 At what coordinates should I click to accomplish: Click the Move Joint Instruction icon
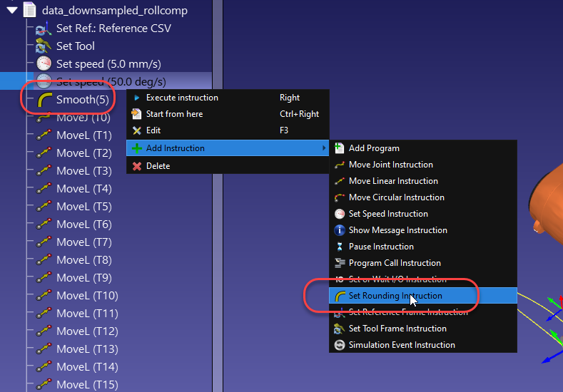click(340, 165)
